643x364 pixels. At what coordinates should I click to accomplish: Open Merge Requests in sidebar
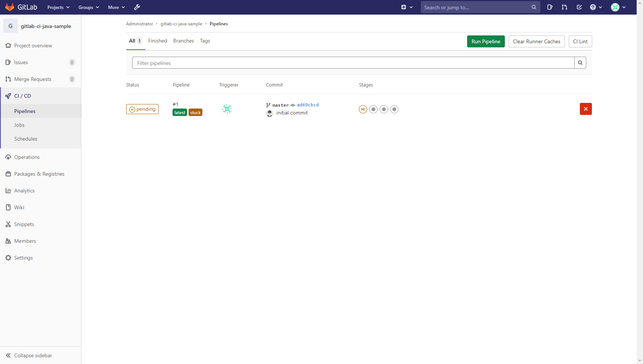tap(40, 79)
